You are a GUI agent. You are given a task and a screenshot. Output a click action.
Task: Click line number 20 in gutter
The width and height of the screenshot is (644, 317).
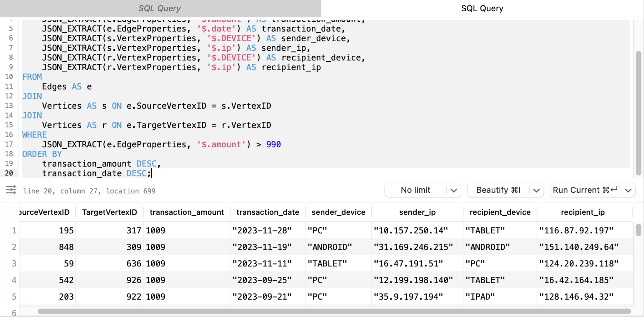click(x=9, y=173)
